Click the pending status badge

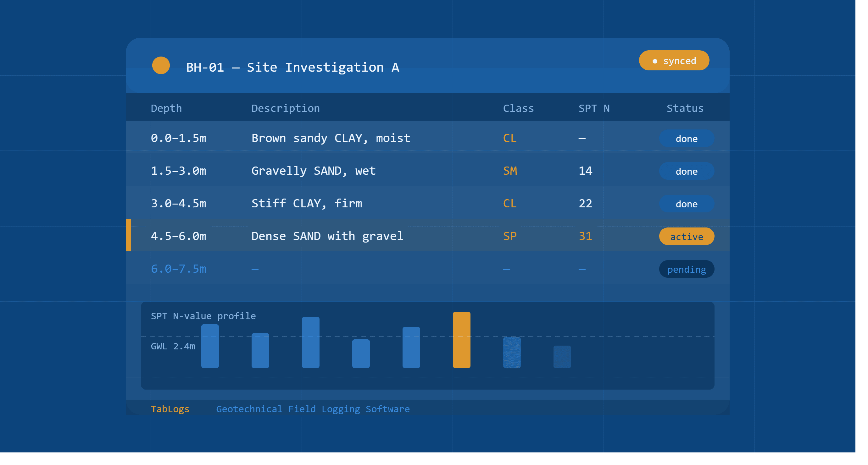coord(686,269)
